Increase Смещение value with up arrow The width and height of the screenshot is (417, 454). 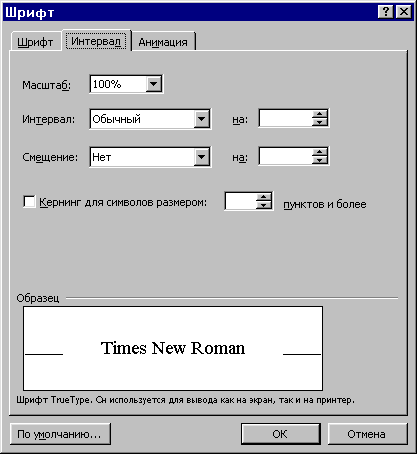[x=320, y=152]
